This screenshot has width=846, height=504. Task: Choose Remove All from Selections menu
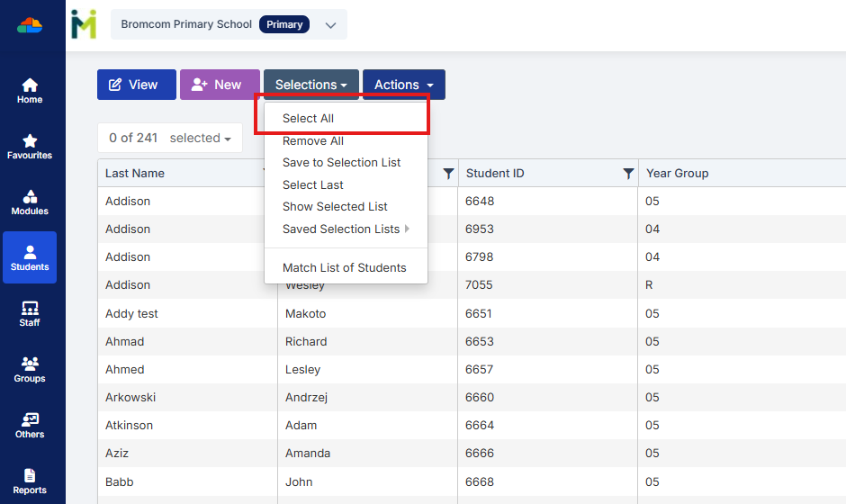tap(312, 140)
